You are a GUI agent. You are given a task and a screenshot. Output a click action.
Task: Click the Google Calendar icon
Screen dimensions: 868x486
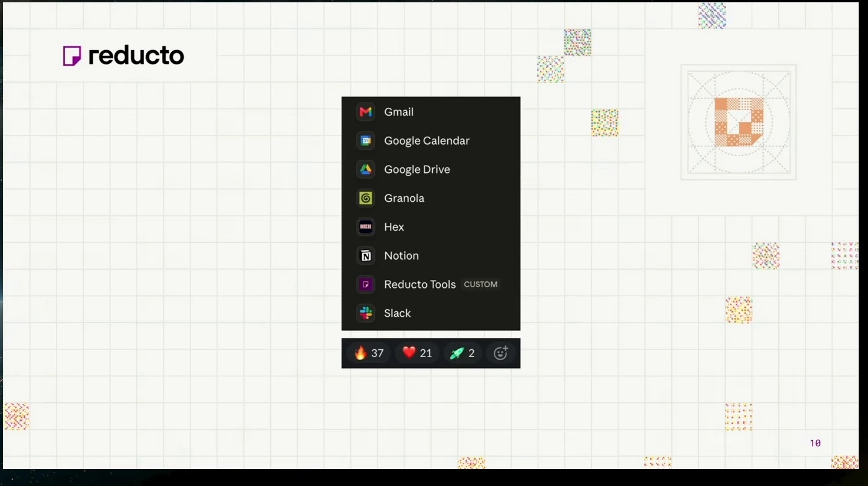(365, 141)
